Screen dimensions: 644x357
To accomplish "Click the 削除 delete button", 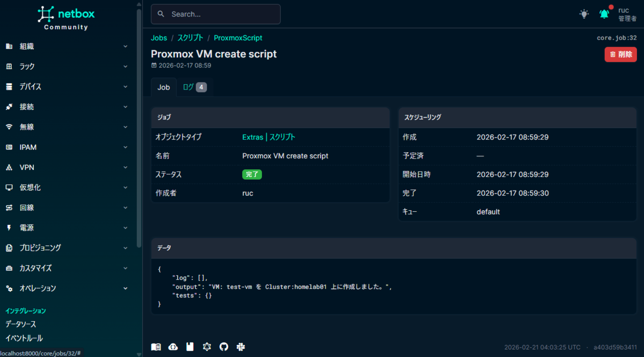I will pyautogui.click(x=621, y=54).
